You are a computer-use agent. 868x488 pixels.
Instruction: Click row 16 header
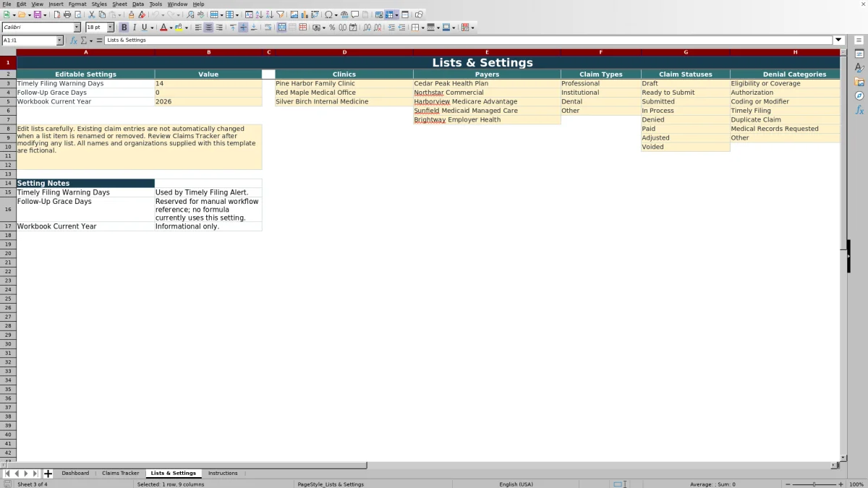coord(8,209)
